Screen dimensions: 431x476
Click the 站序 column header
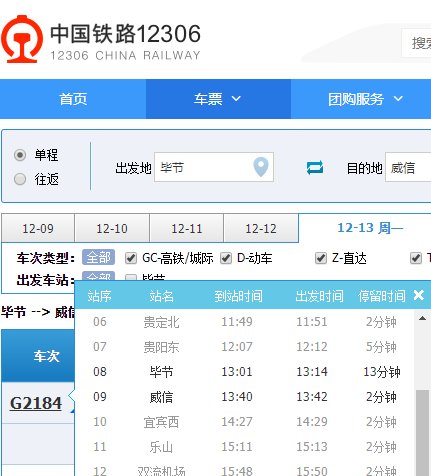(x=99, y=296)
